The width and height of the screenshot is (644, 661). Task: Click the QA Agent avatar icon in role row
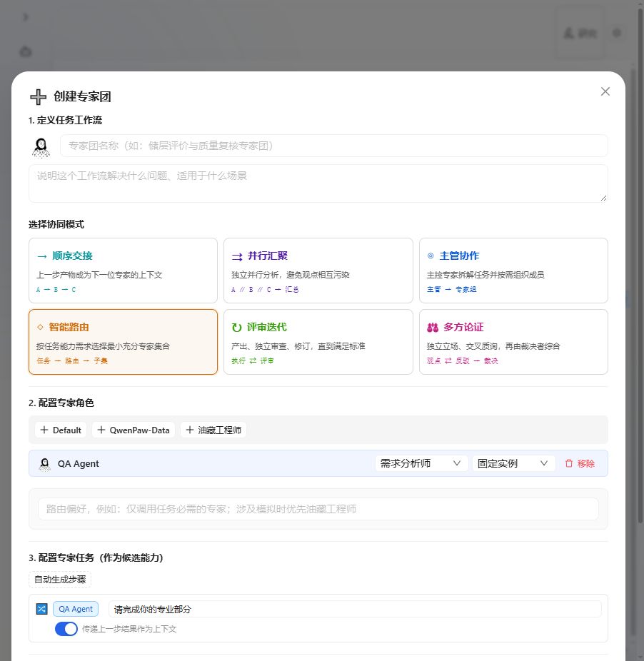coord(44,464)
